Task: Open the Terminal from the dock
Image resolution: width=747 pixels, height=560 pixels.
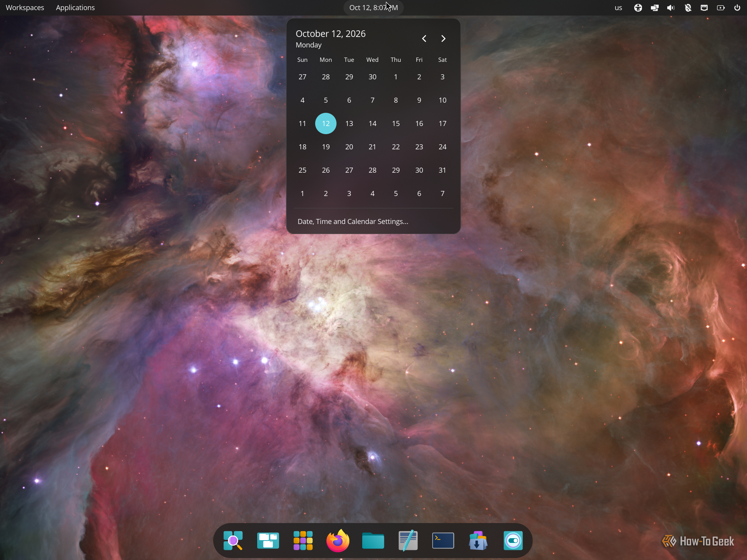Action: 443,541
